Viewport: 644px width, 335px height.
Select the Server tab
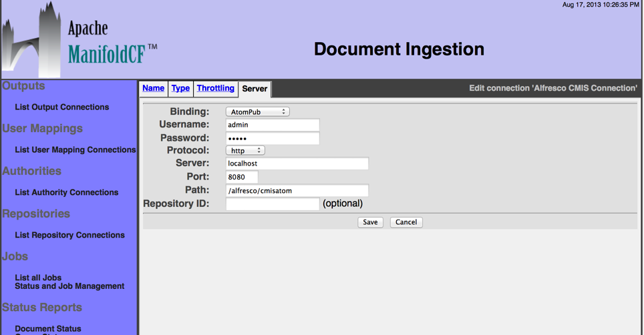click(255, 89)
